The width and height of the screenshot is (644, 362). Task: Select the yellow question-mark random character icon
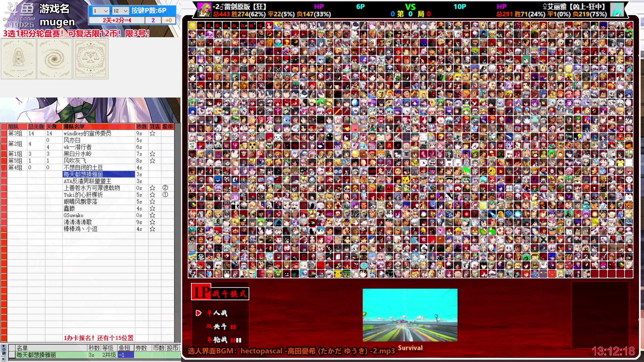(192, 25)
